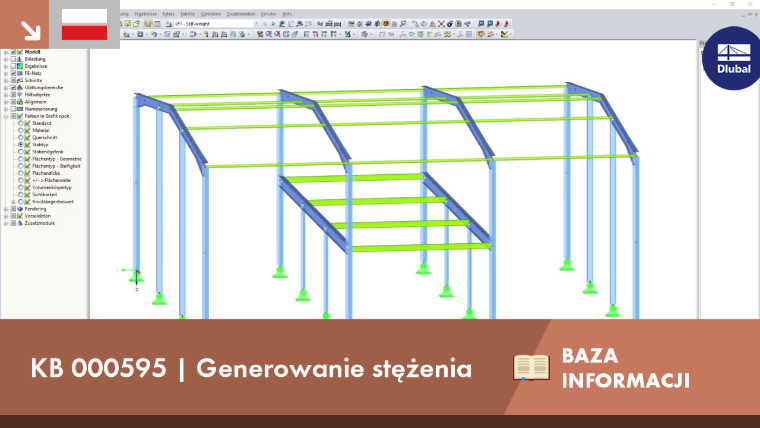Viewport: 760px width, 428px height.
Task: Select the Querschnitt radio option
Action: (20, 138)
